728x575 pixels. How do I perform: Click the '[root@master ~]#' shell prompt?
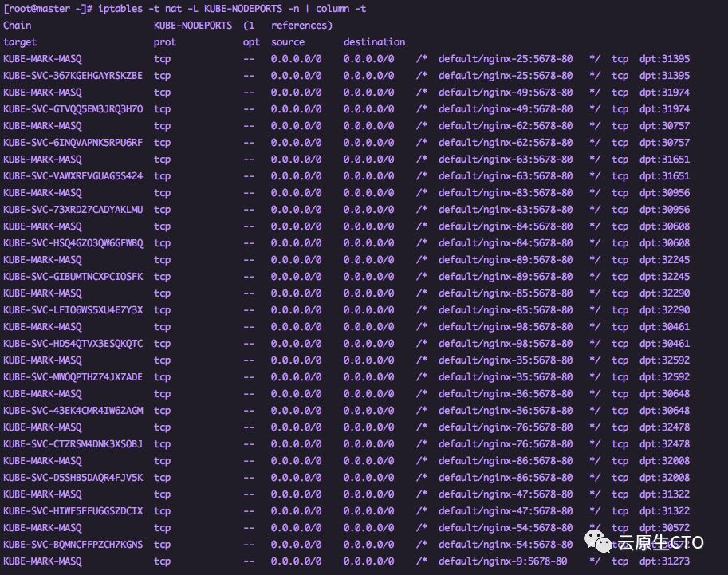coord(48,9)
